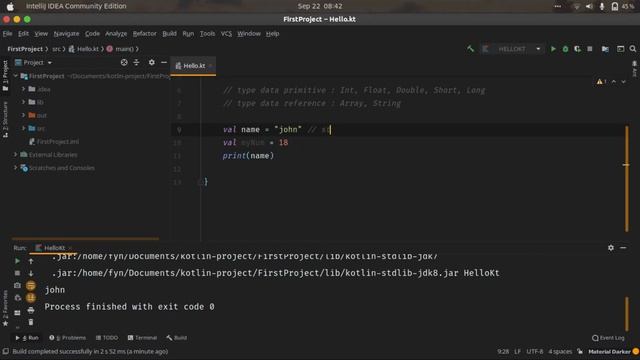This screenshot has width=640, height=360.
Task: Hide the Project panel with the minus icon
Action: (164, 62)
